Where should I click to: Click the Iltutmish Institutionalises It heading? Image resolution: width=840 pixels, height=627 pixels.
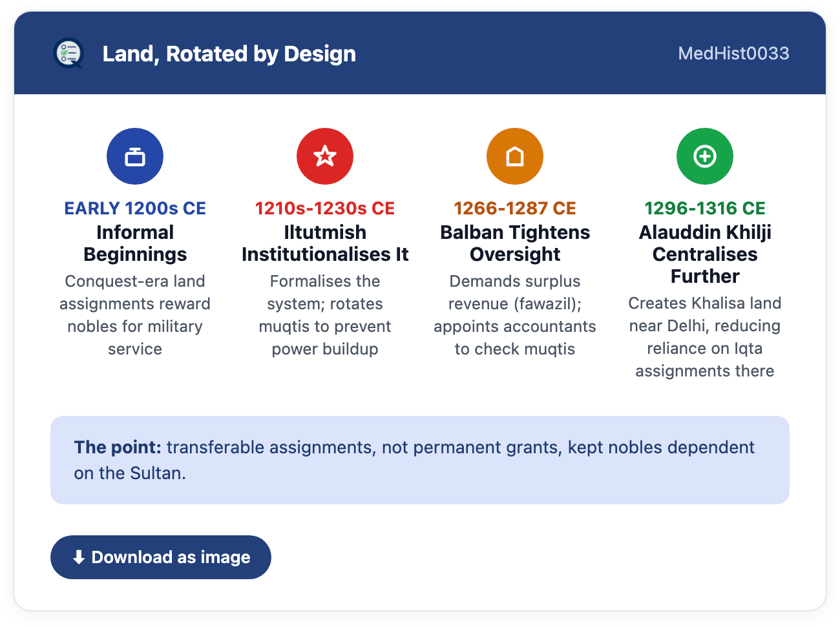coord(325,243)
